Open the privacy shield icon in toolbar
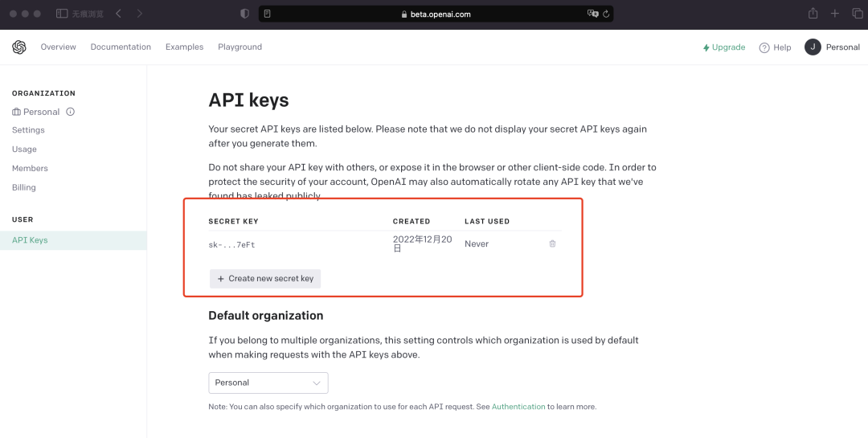The image size is (868, 438). [244, 14]
